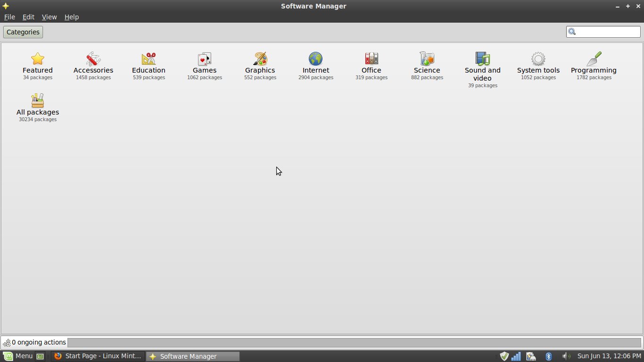The image size is (644, 362).
Task: Click the Linux Mint menu logo
Action: [8, 356]
